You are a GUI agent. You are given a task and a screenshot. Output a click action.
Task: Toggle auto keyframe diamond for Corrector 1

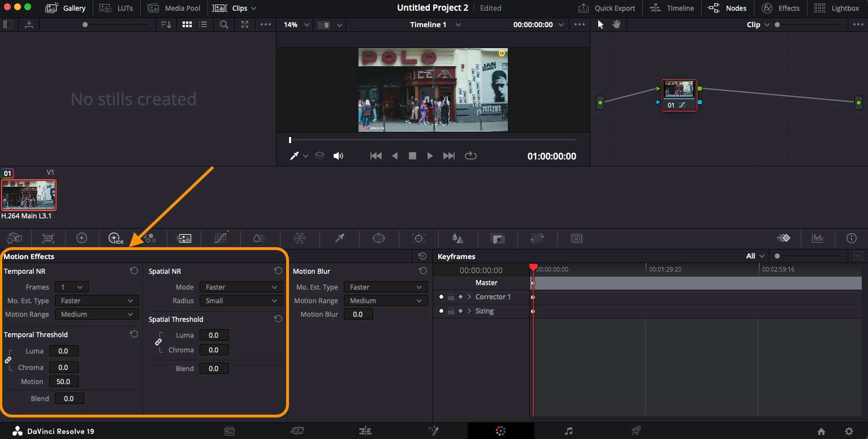coord(460,296)
